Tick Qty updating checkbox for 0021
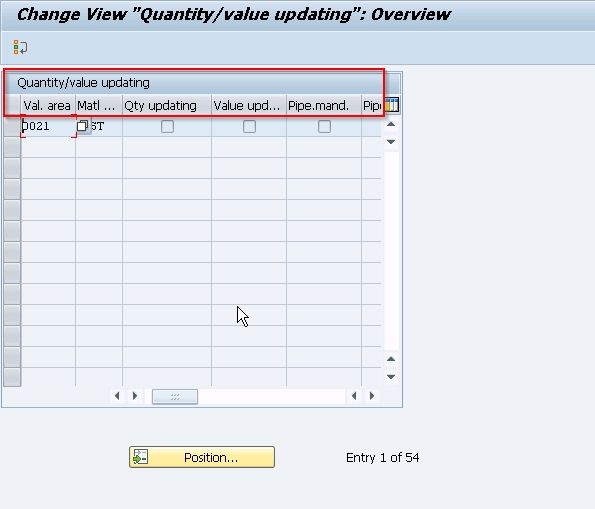This screenshot has width=595, height=509. (167, 126)
